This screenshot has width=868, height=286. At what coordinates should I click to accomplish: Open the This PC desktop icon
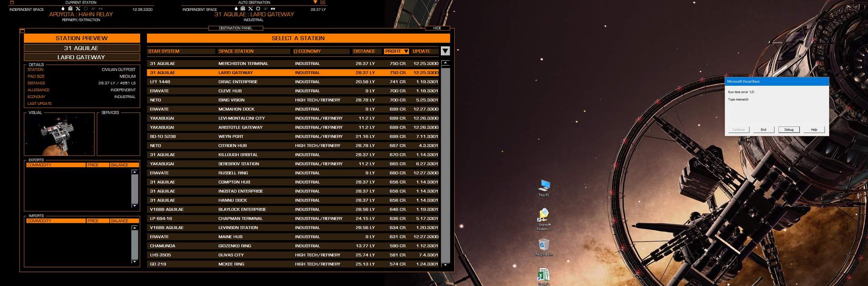(544, 188)
